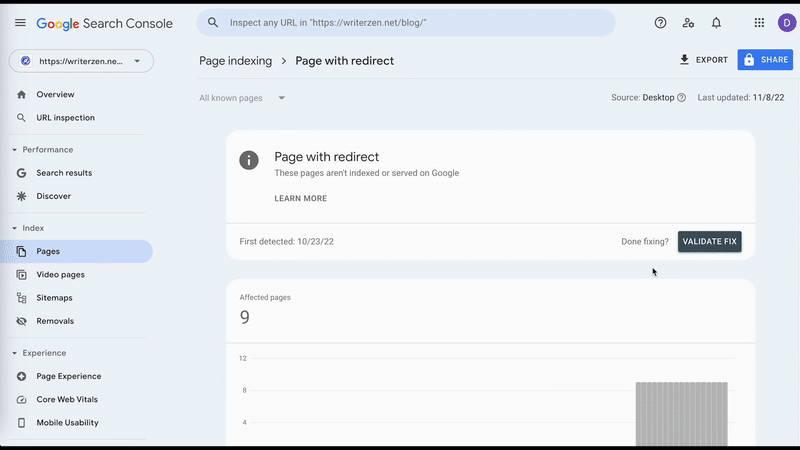This screenshot has width=800, height=450.
Task: Click the Source Desktop help icon
Action: tap(682, 98)
